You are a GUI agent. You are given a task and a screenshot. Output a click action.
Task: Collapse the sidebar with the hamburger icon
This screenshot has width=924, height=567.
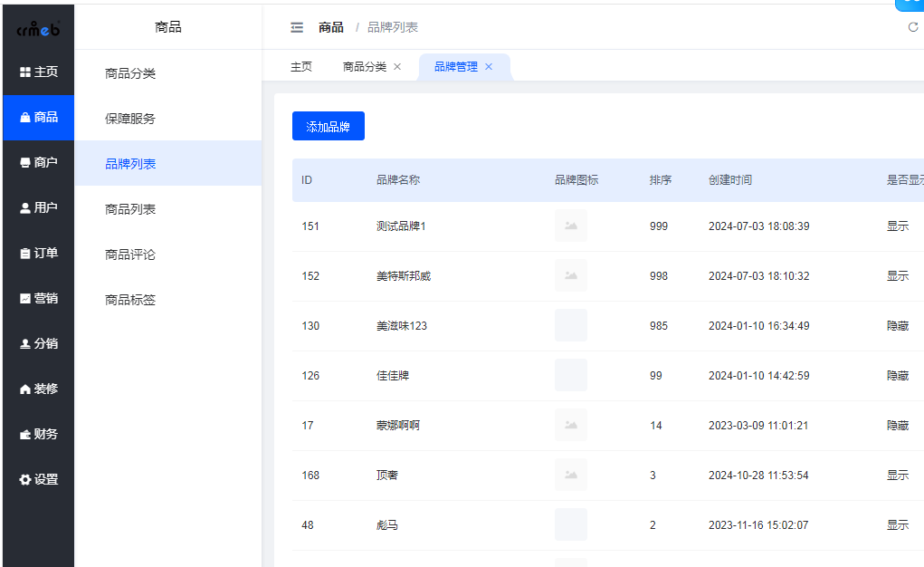(297, 27)
